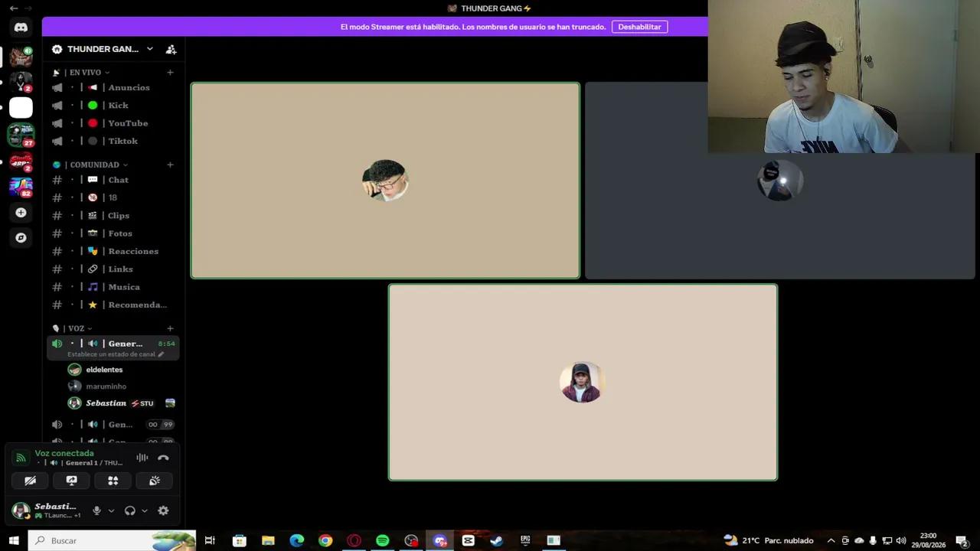Image resolution: width=980 pixels, height=551 pixels.
Task: Start an activity from voice panel
Action: [x=113, y=481]
